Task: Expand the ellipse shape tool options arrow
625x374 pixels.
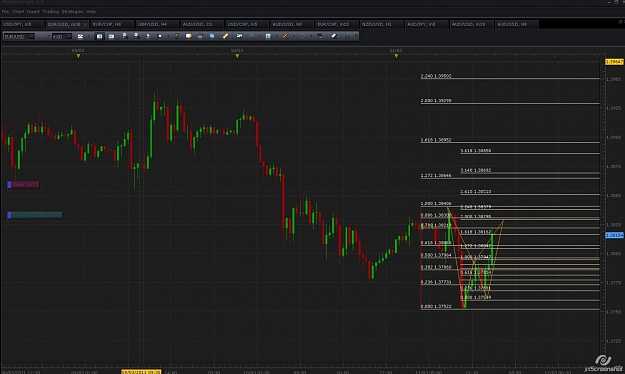Action: [311, 36]
